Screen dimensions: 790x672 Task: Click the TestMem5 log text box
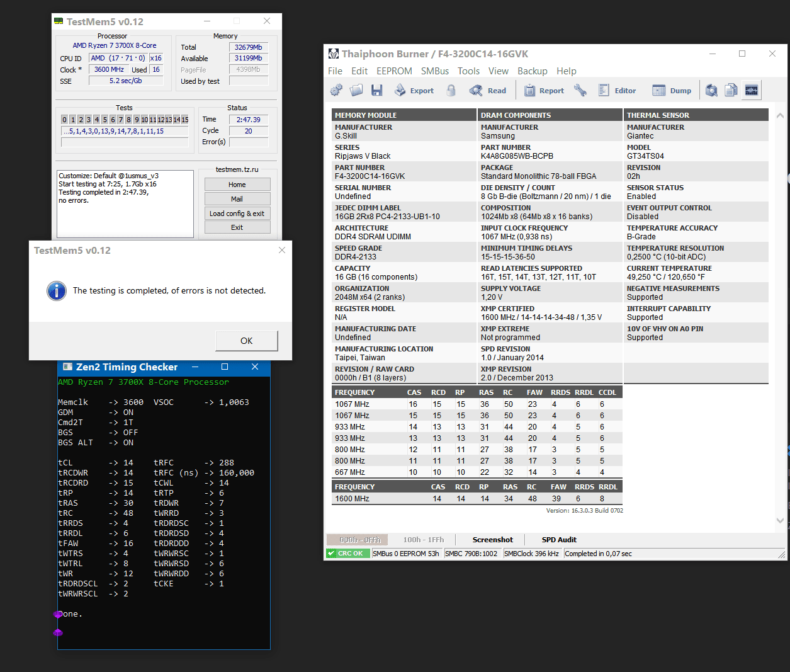[x=125, y=204]
